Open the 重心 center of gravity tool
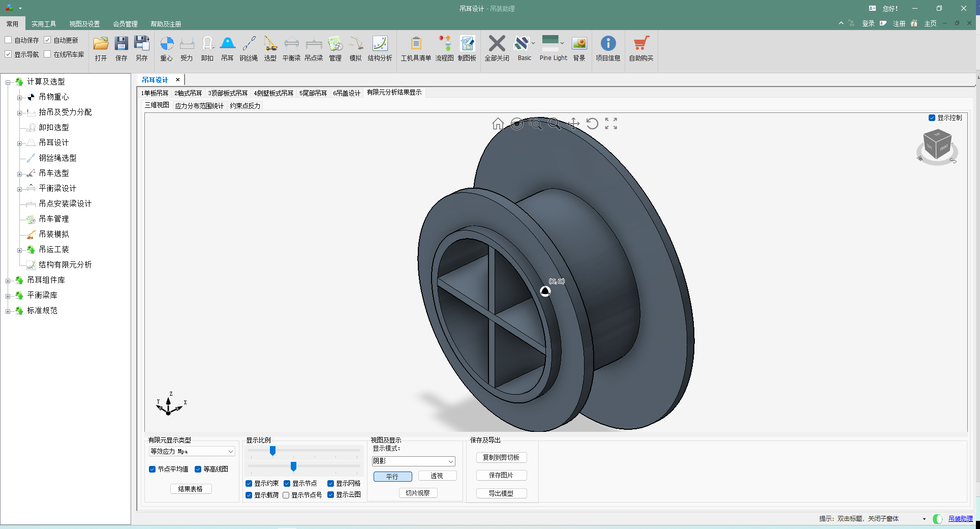 pyautogui.click(x=166, y=48)
